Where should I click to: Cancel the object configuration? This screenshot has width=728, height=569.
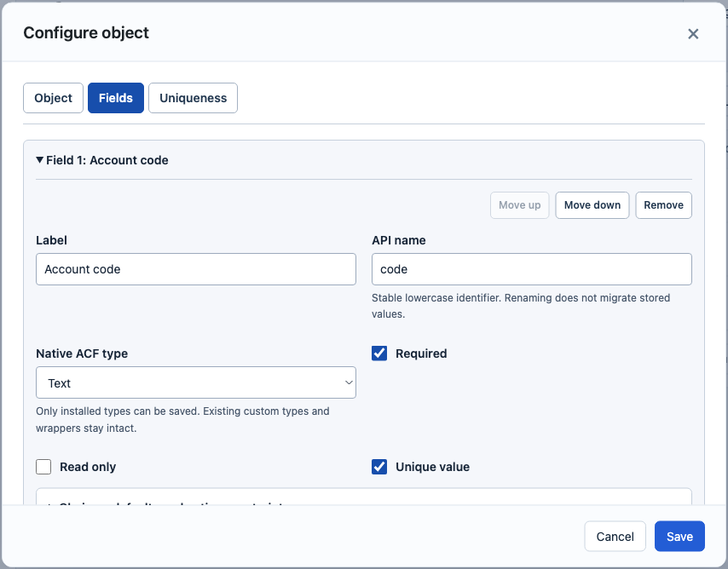coord(615,537)
